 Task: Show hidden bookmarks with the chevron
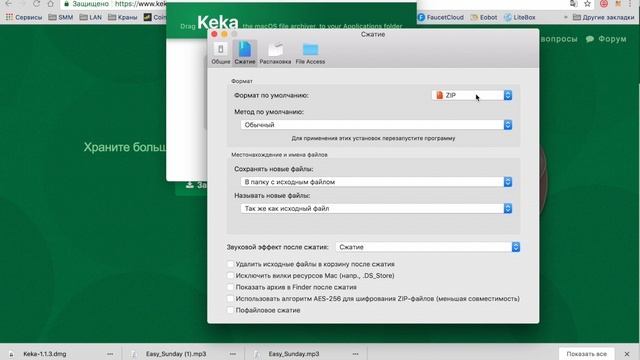click(565, 17)
